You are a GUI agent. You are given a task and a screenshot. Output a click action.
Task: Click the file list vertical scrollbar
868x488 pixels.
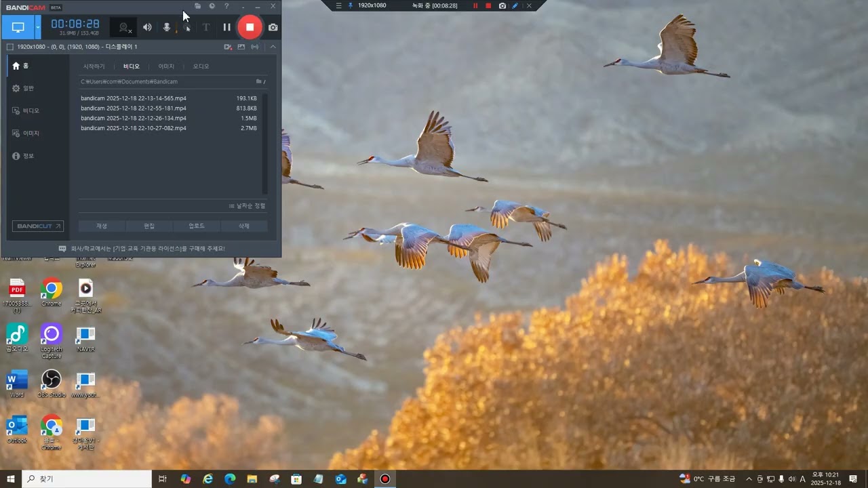(x=264, y=144)
